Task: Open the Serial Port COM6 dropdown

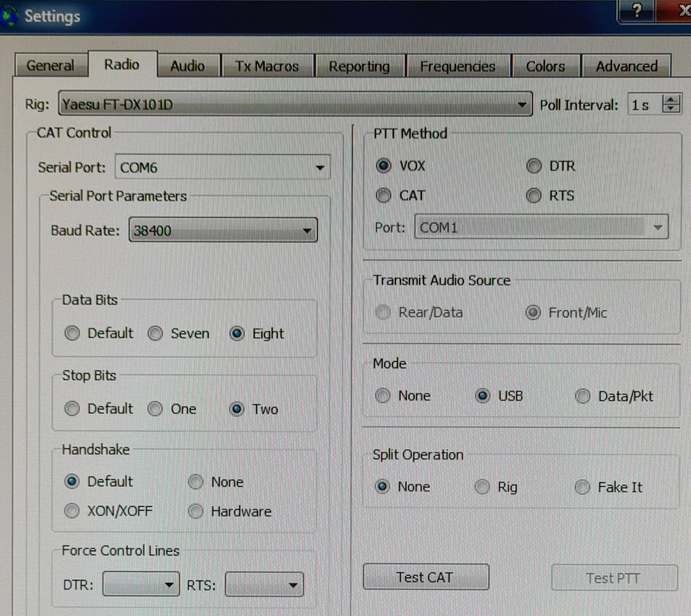Action: [223, 168]
